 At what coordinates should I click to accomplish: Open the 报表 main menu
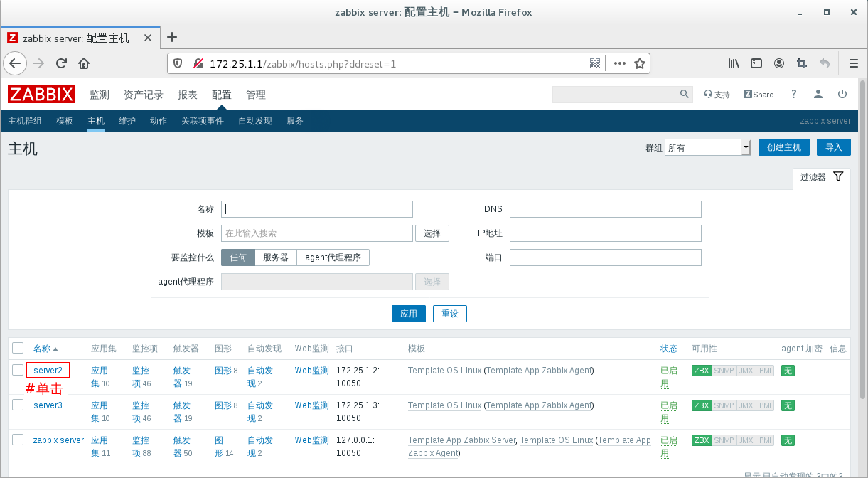pyautogui.click(x=188, y=95)
